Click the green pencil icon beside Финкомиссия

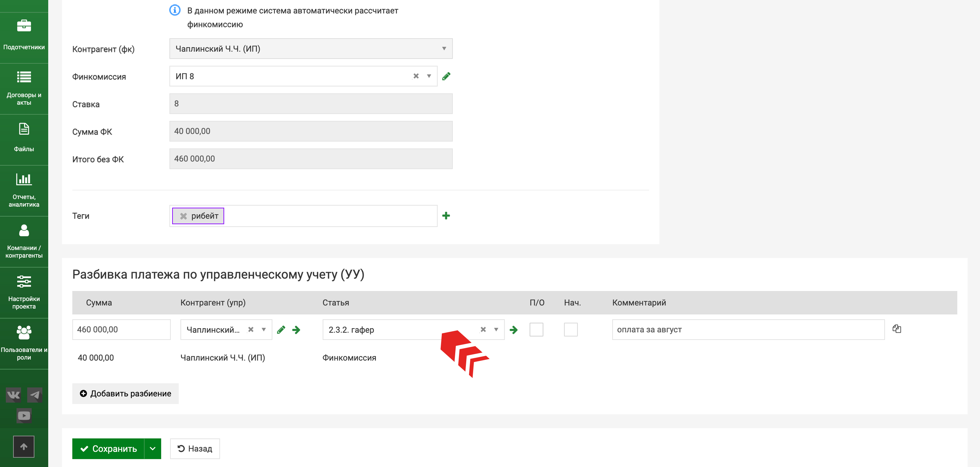pos(446,76)
